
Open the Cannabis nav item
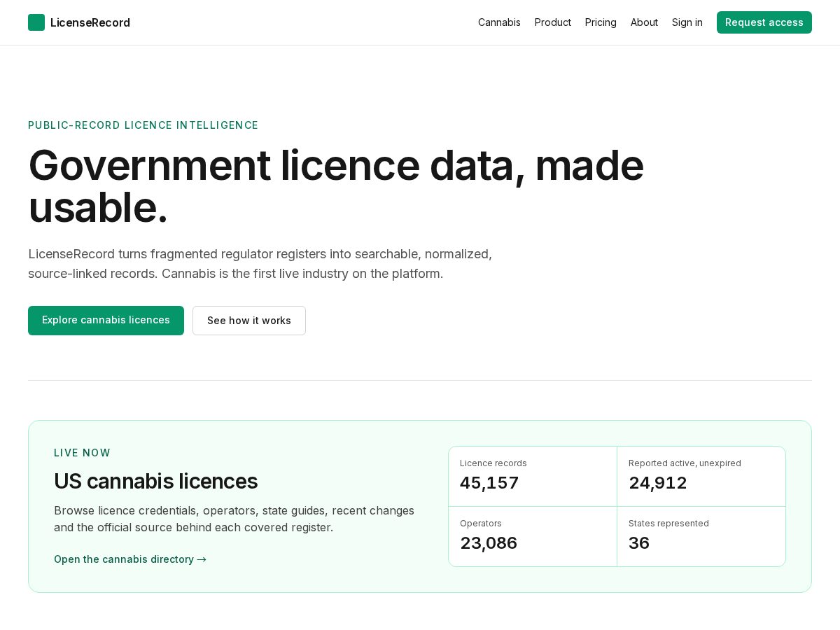coord(499,22)
